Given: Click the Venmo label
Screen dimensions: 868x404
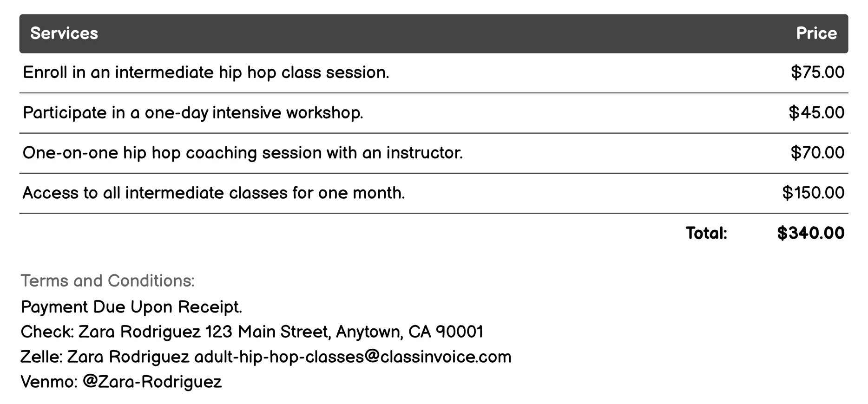Looking at the screenshot, I should (49, 382).
